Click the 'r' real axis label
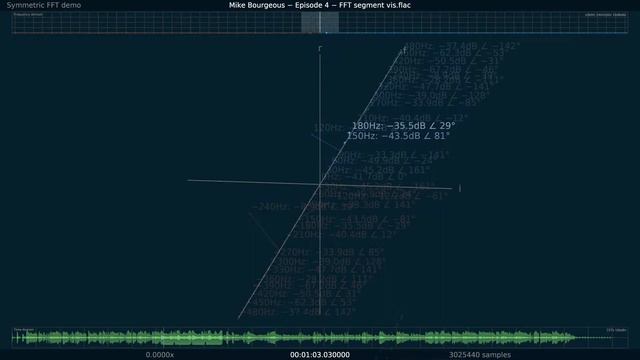640x360 pixels. coord(320,49)
